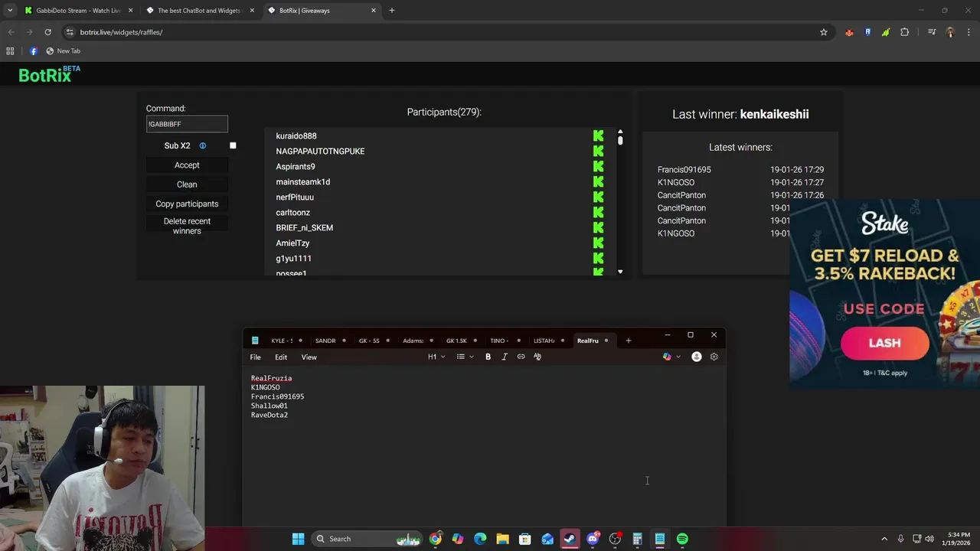Image resolution: width=980 pixels, height=551 pixels.
Task: Click Notepad clear formatting icon
Action: tap(537, 357)
